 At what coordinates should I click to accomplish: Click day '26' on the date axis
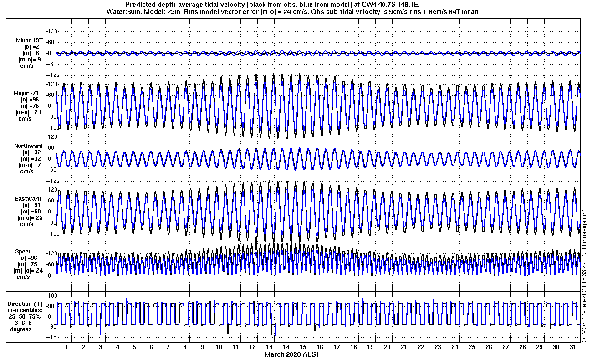489,347
